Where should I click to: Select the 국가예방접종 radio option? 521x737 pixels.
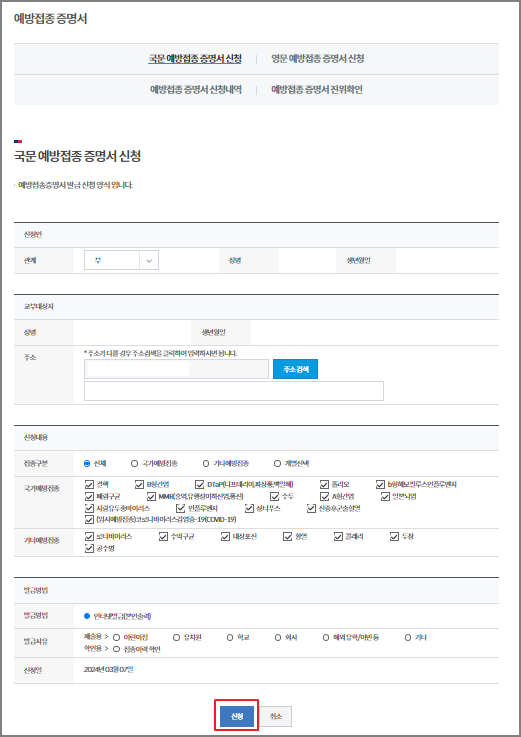[x=134, y=463]
